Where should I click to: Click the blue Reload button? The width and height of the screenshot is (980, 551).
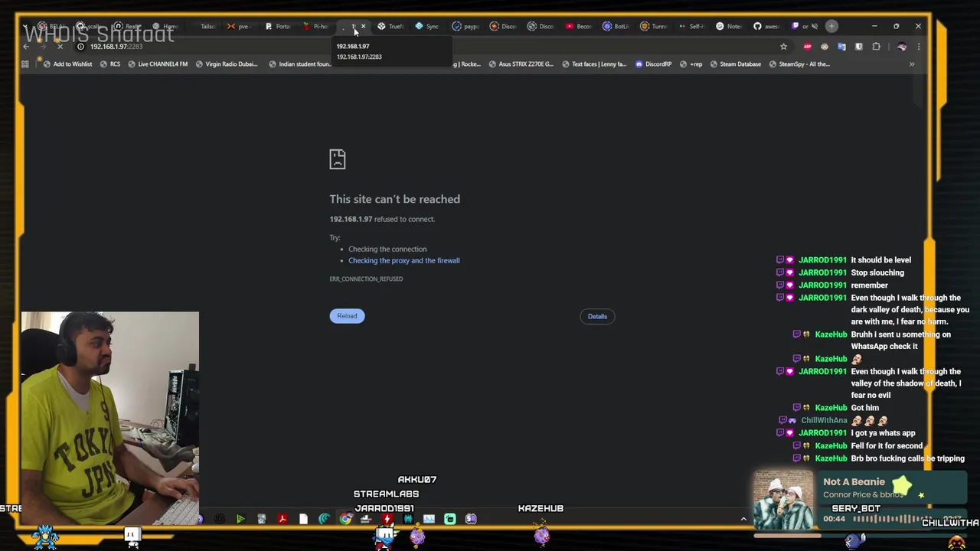[x=347, y=316]
